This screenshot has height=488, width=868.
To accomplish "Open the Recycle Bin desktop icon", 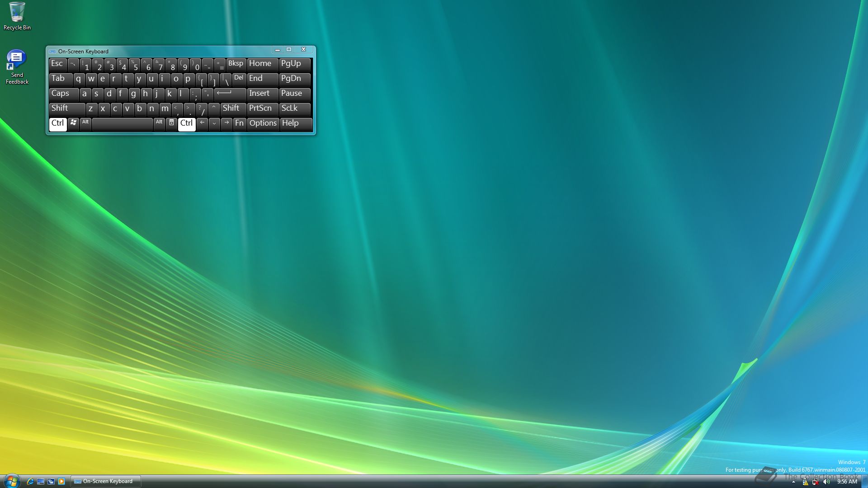I will coord(17,16).
